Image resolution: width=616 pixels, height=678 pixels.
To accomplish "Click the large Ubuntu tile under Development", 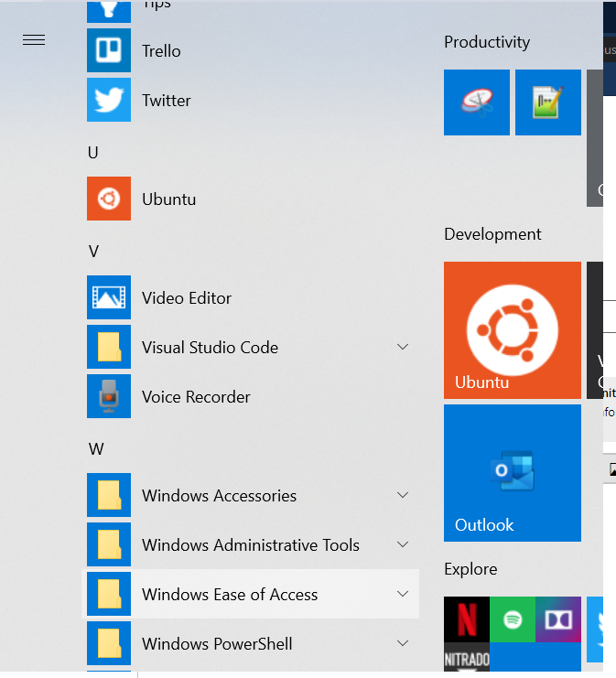I will click(x=513, y=330).
